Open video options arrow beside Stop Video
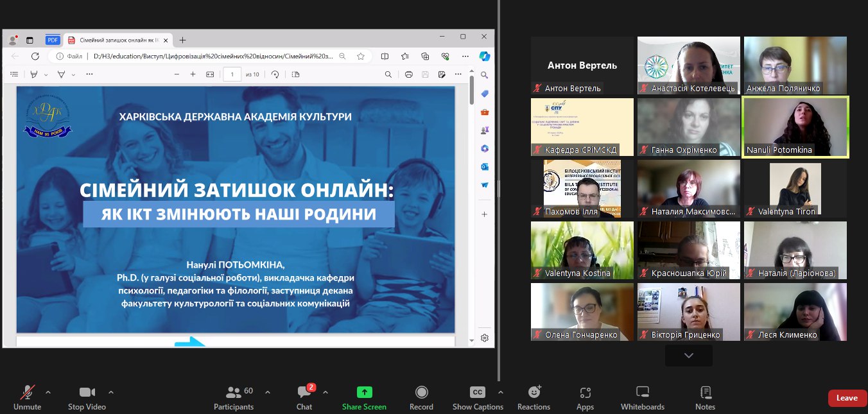 click(111, 392)
